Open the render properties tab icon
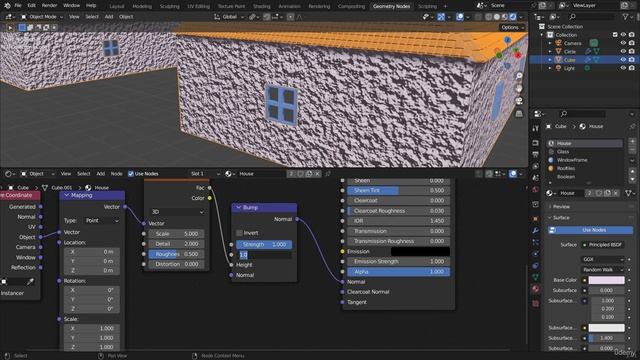This screenshot has height=360, width=640. [x=536, y=143]
